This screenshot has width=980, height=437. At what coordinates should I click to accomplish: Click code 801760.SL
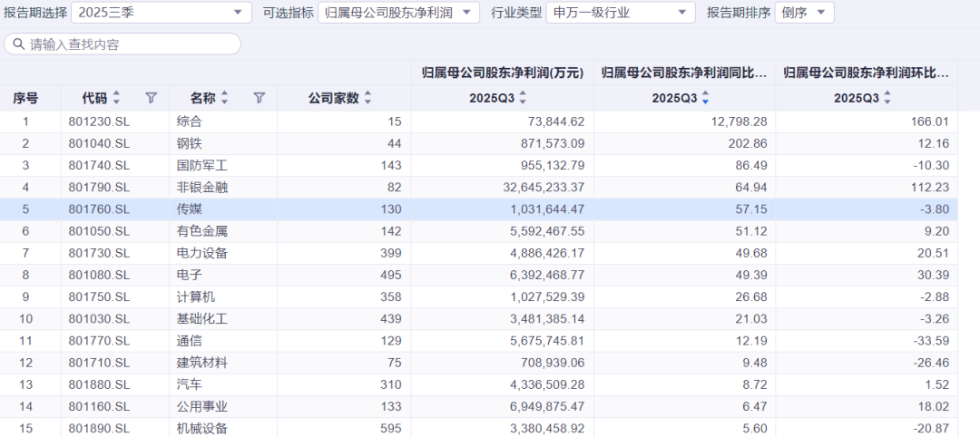[x=100, y=209]
